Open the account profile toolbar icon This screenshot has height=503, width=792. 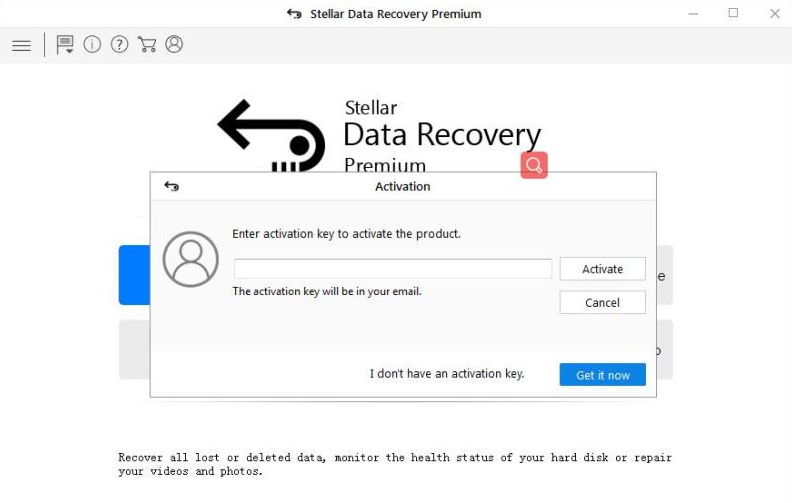[174, 45]
